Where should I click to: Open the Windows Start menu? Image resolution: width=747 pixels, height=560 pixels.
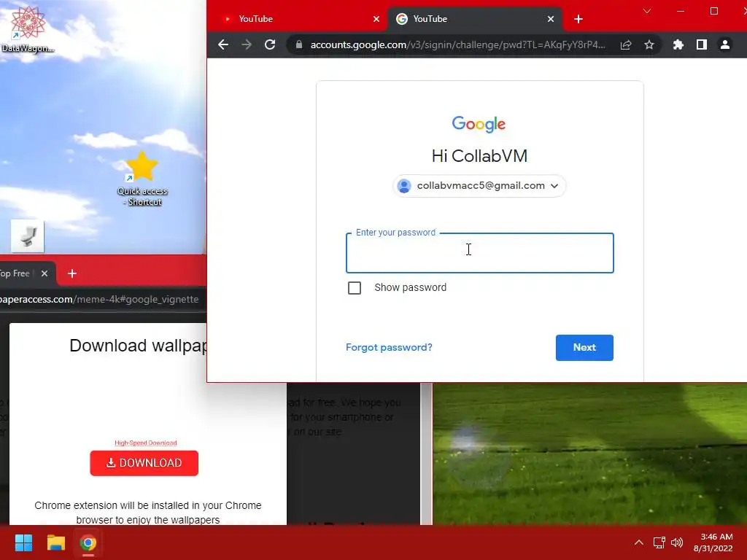[x=23, y=542]
